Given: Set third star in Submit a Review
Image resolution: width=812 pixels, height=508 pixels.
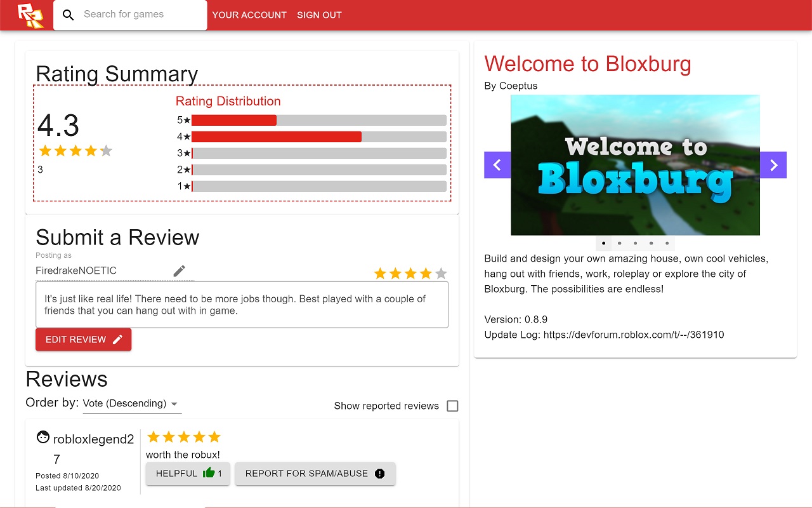Looking at the screenshot, I should point(410,274).
